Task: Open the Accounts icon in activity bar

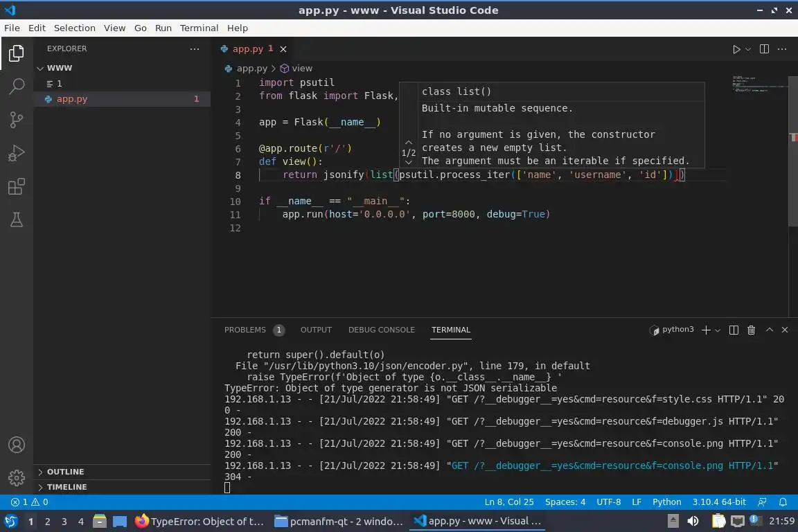Action: click(x=17, y=445)
